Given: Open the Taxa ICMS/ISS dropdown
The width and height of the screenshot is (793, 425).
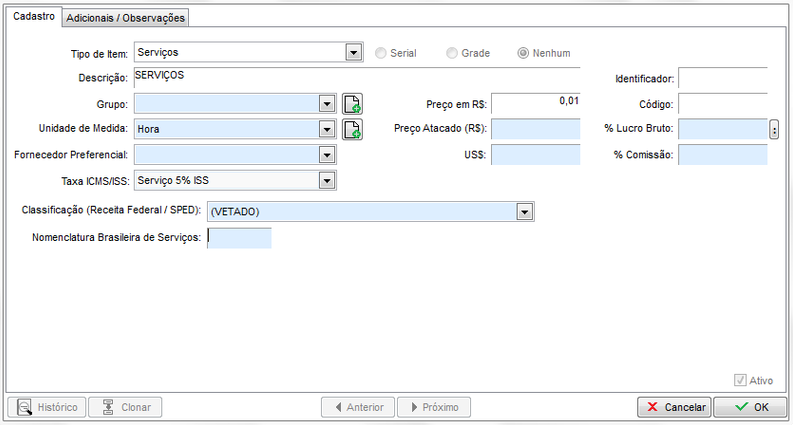Looking at the screenshot, I should pyautogui.click(x=326, y=181).
